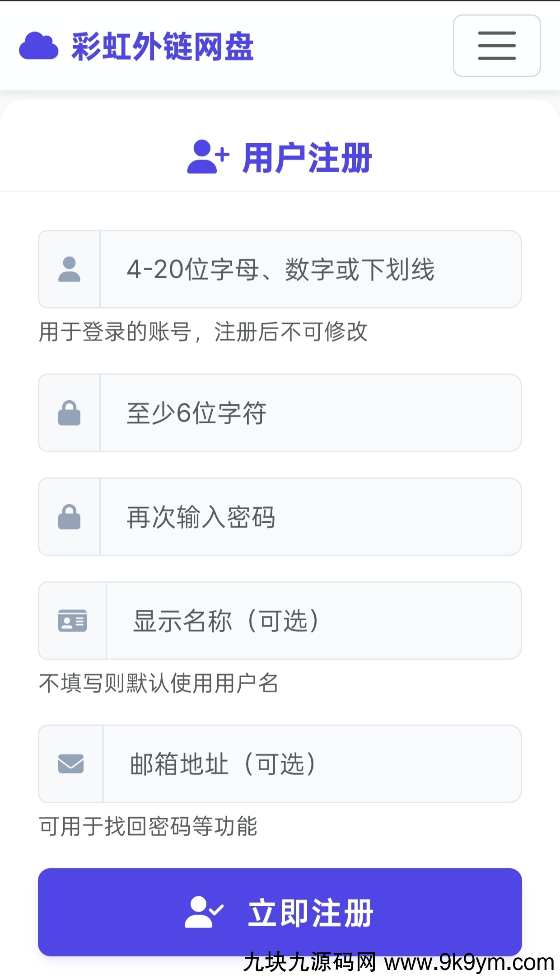560x979 pixels.
Task: Click the add-user icon beside 用户注册
Action: click(208, 157)
